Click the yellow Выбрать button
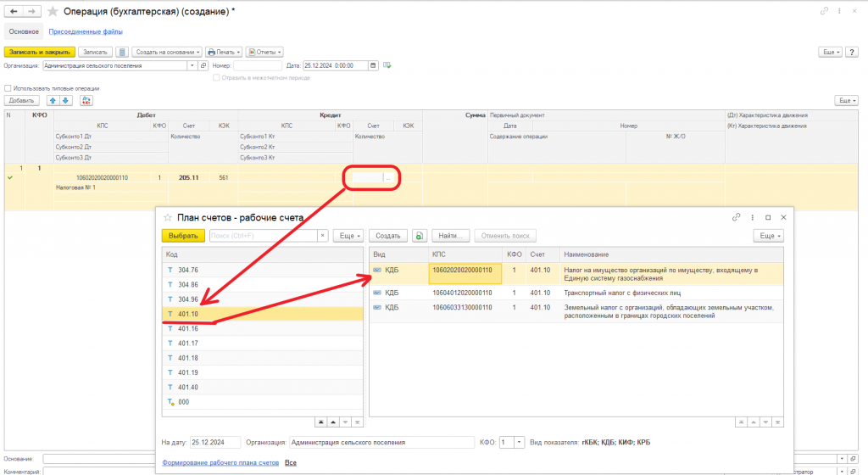This screenshot has width=868, height=475. [x=183, y=236]
